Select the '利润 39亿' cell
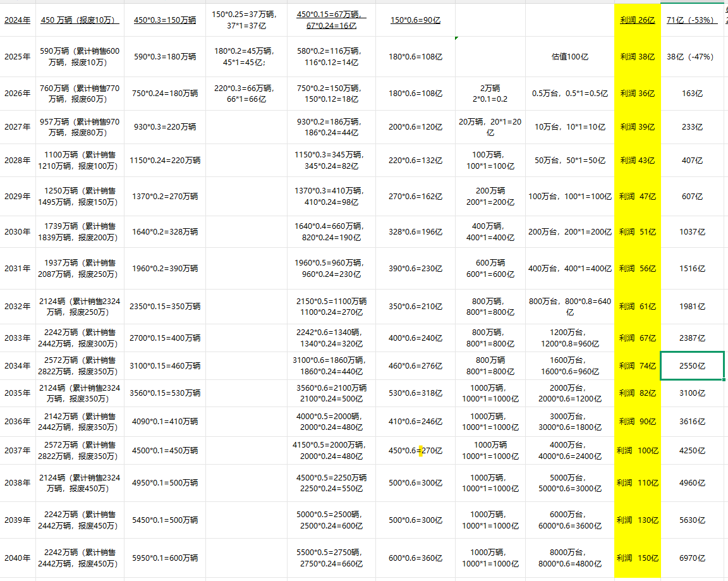 pyautogui.click(x=637, y=127)
